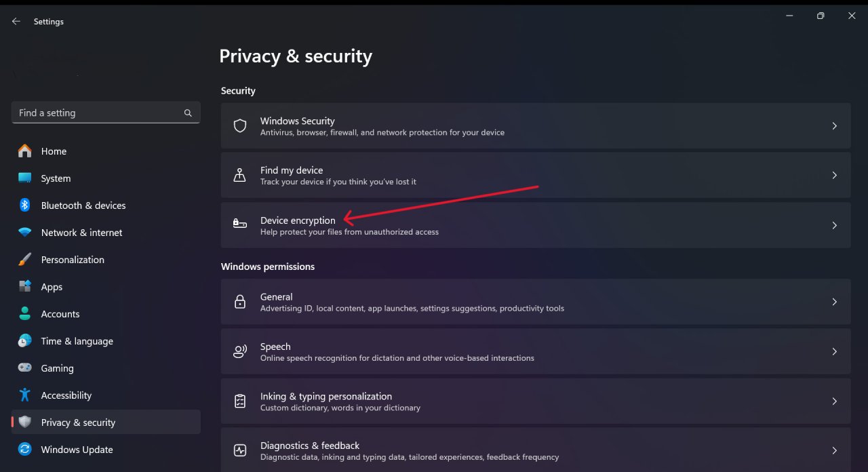Click the Inking & typing clipboard icon

(x=239, y=401)
